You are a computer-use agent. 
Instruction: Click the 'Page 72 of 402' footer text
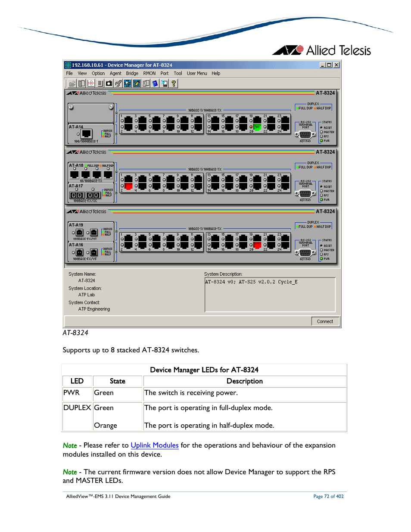coord(329,497)
